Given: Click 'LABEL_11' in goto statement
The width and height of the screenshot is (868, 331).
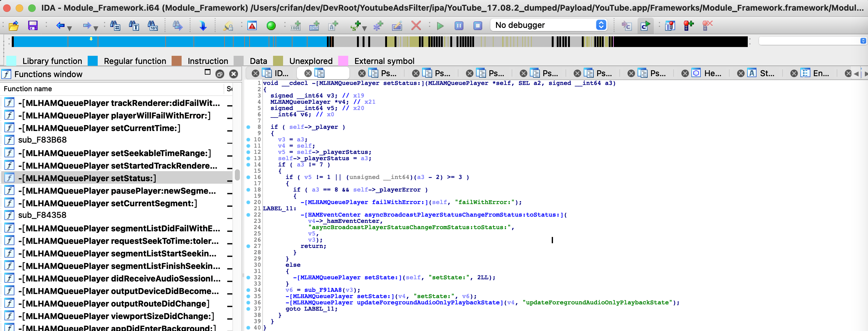Looking at the screenshot, I should 319,309.
